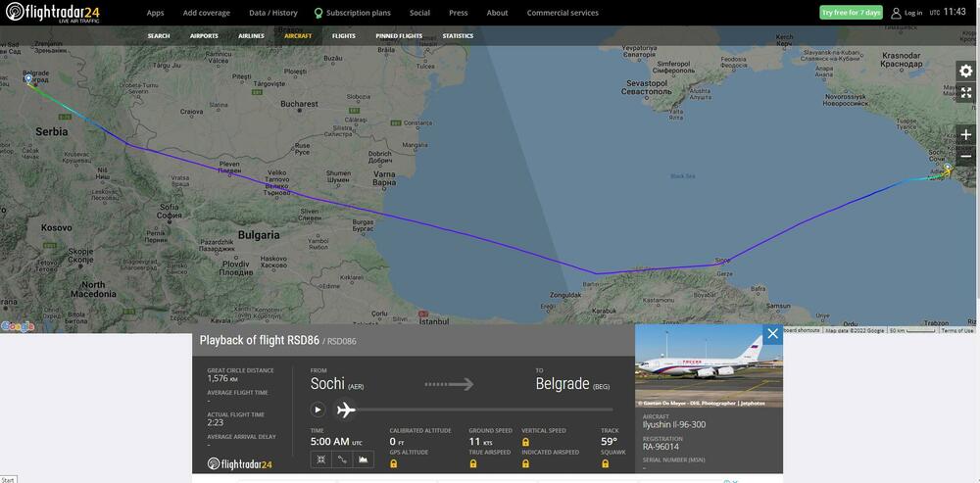Click the squawk lock icon
Image resolution: width=980 pixels, height=483 pixels.
pyautogui.click(x=605, y=463)
